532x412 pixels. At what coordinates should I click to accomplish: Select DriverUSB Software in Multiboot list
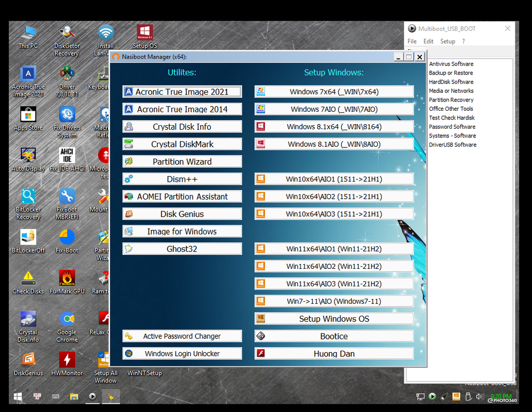click(x=452, y=145)
